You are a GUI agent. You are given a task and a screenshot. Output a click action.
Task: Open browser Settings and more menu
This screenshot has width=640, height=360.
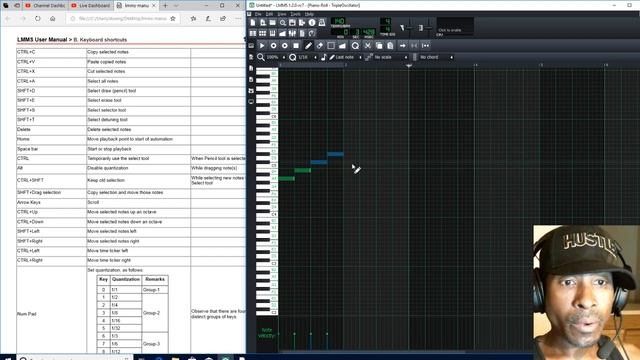[x=238, y=18]
